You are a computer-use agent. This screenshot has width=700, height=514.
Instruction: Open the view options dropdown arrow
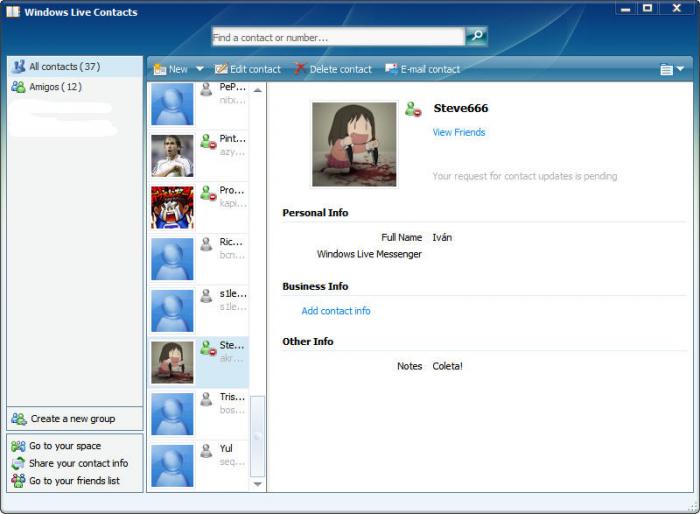pyautogui.click(x=680, y=69)
